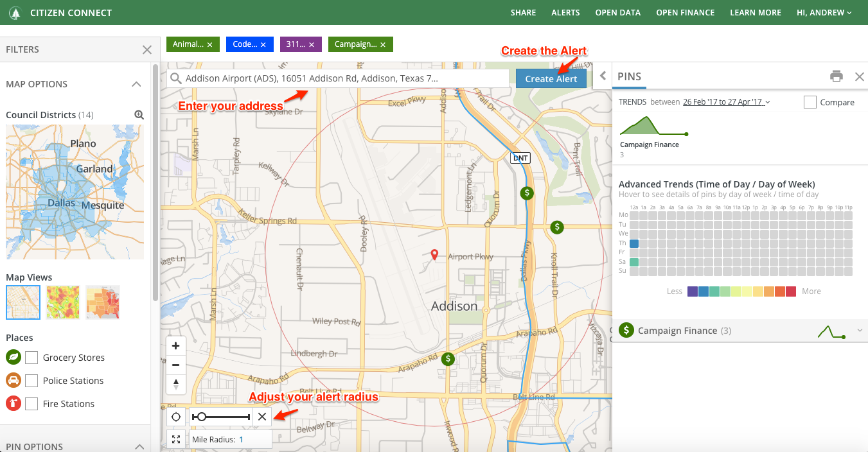Click the address search field
The height and width of the screenshot is (452, 868).
[338, 78]
